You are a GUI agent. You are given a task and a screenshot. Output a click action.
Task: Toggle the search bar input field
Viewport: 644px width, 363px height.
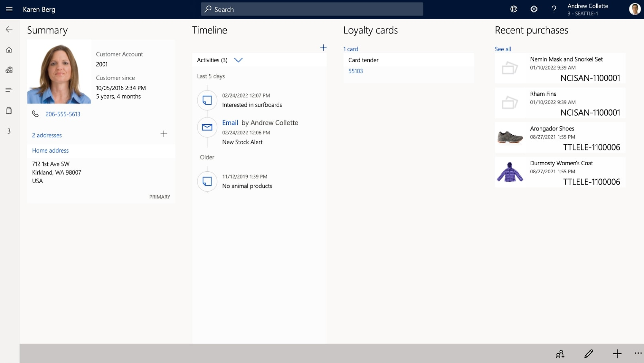312,9
